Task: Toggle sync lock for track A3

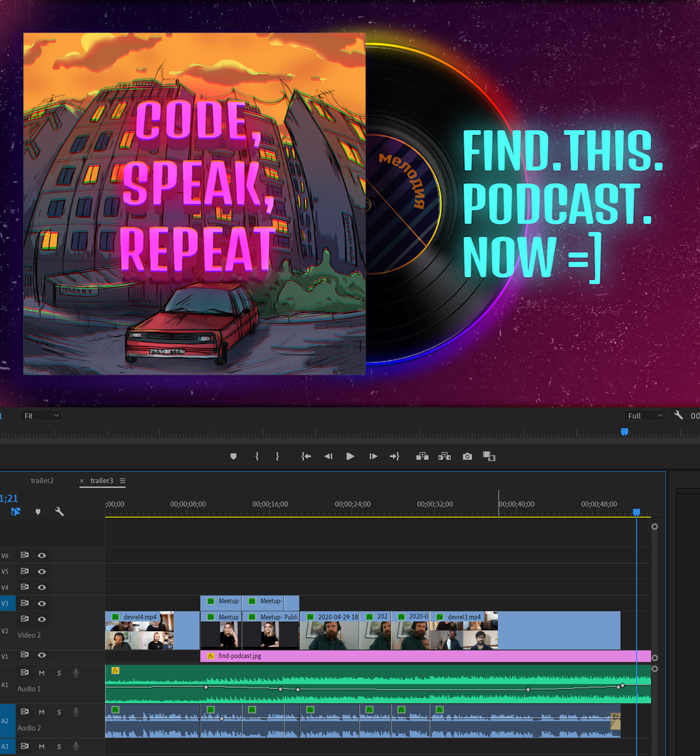Action: 25,747
